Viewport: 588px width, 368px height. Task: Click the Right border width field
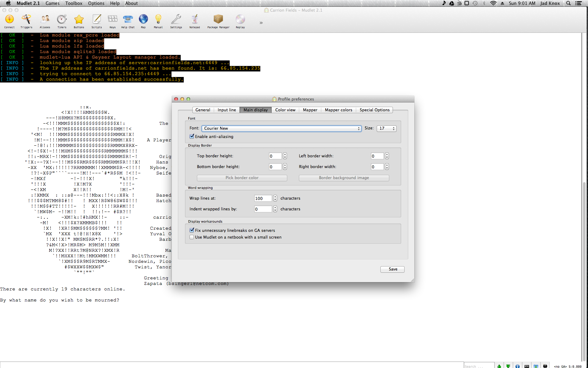[x=377, y=167]
